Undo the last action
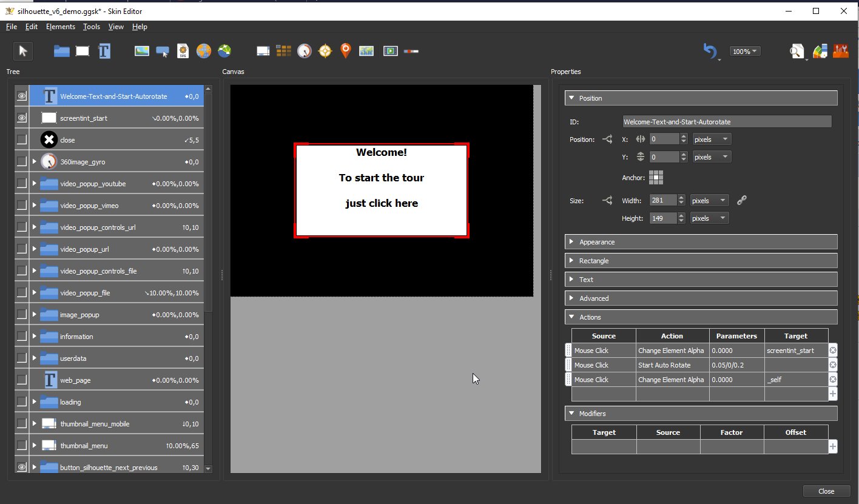The height and width of the screenshot is (504, 859). click(710, 52)
